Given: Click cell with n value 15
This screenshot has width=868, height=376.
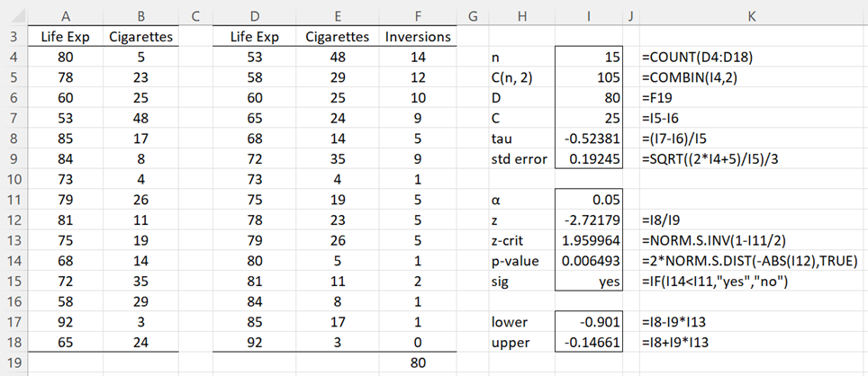Looking at the screenshot, I should (589, 58).
